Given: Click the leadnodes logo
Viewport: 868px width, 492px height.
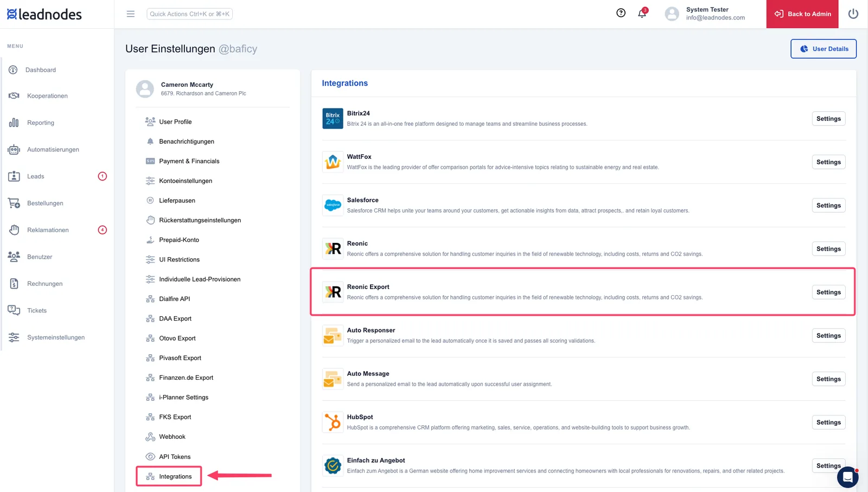Looking at the screenshot, I should click(x=44, y=14).
